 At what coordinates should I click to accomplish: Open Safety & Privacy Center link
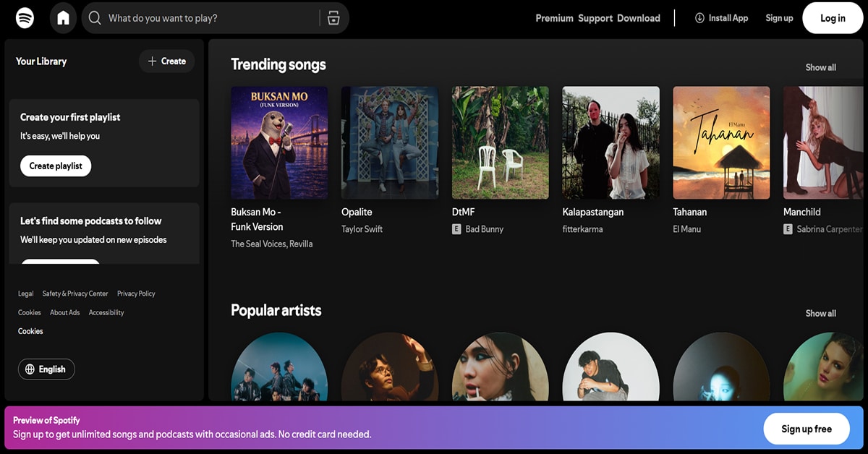coord(75,294)
